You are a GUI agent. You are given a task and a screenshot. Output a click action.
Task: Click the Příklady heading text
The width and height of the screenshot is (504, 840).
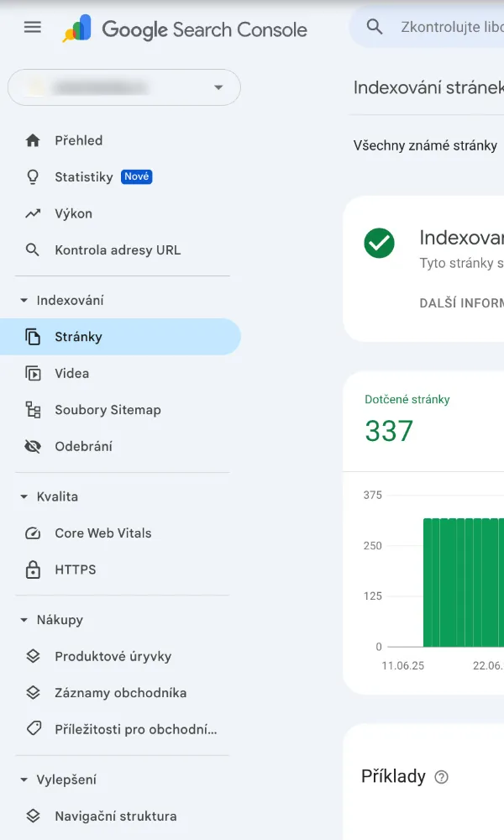coord(393,776)
